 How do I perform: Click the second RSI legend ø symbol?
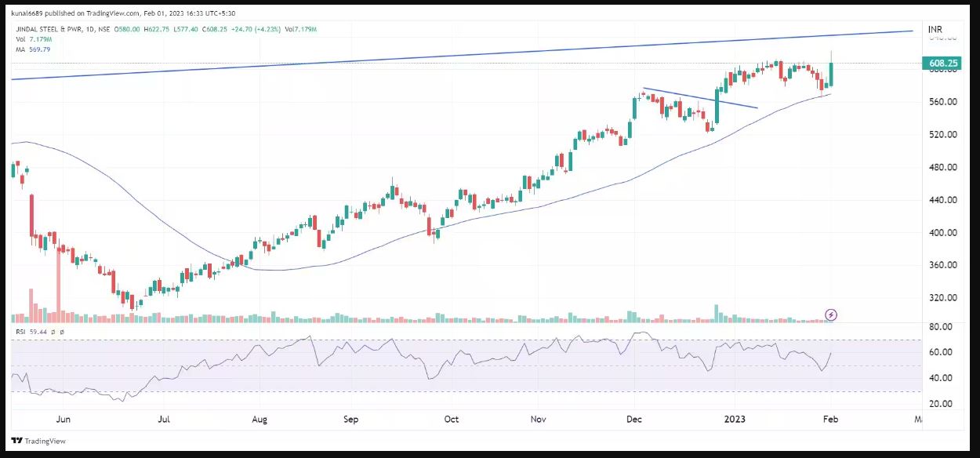64,333
